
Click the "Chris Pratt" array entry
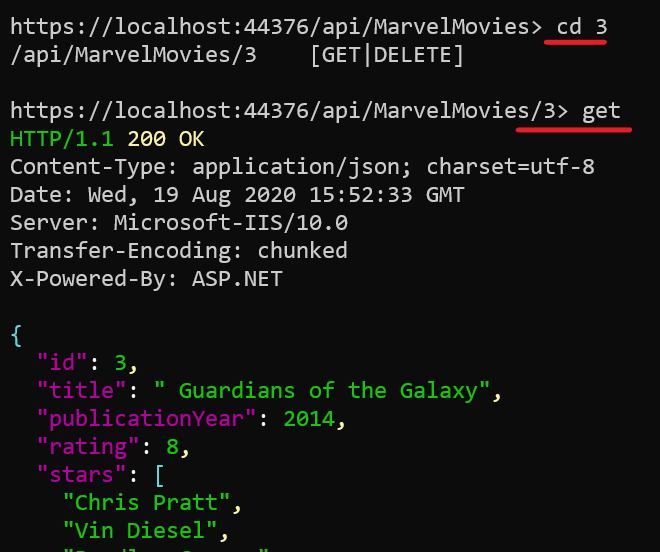pyautogui.click(x=146, y=503)
